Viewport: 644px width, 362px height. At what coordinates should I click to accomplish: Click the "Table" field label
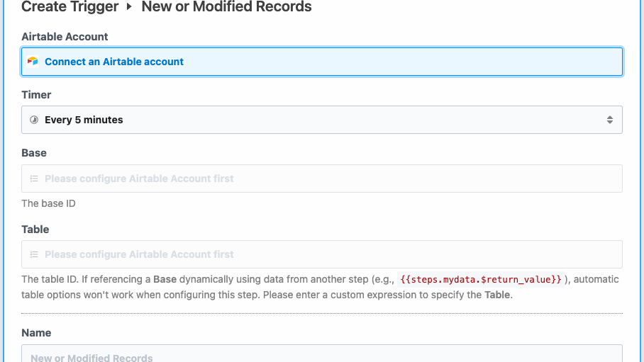click(35, 230)
